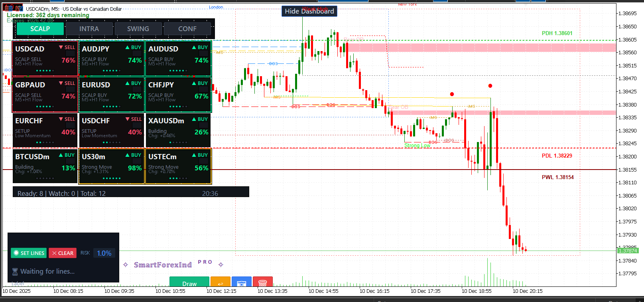Image resolution: width=644 pixels, height=302 pixels.
Task: Click the red CLEAR button
Action: 63,253
